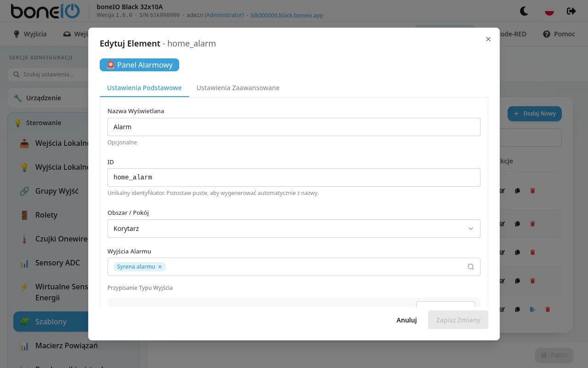Open Wejścia Lokalne in the sidebar
Viewport: 588px width, 368px height.
pyautogui.click(x=53, y=143)
